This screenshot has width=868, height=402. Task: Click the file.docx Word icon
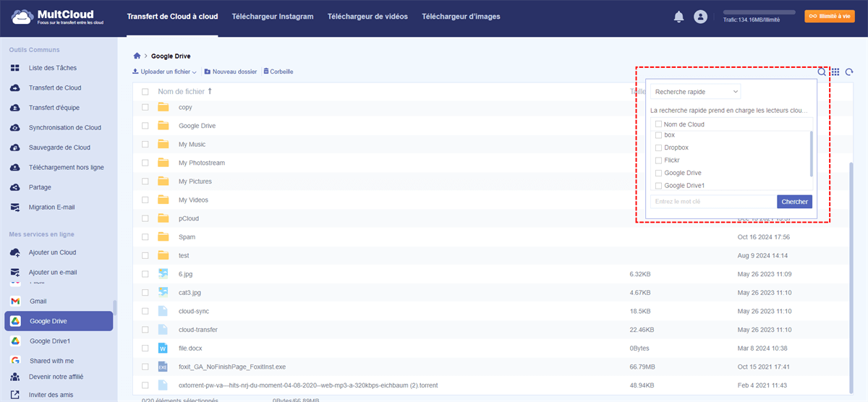(163, 348)
